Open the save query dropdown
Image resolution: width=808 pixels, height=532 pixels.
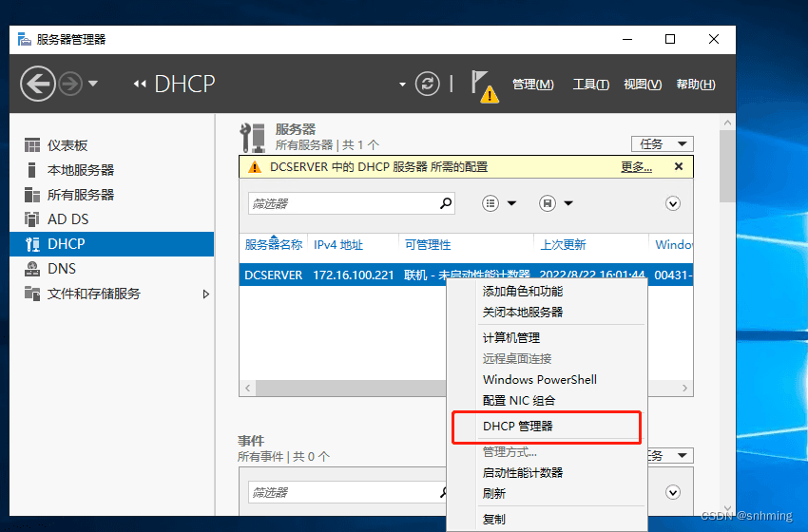point(556,203)
